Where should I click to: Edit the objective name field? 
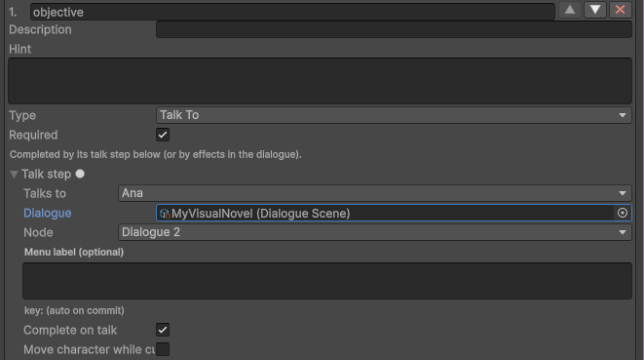click(292, 12)
